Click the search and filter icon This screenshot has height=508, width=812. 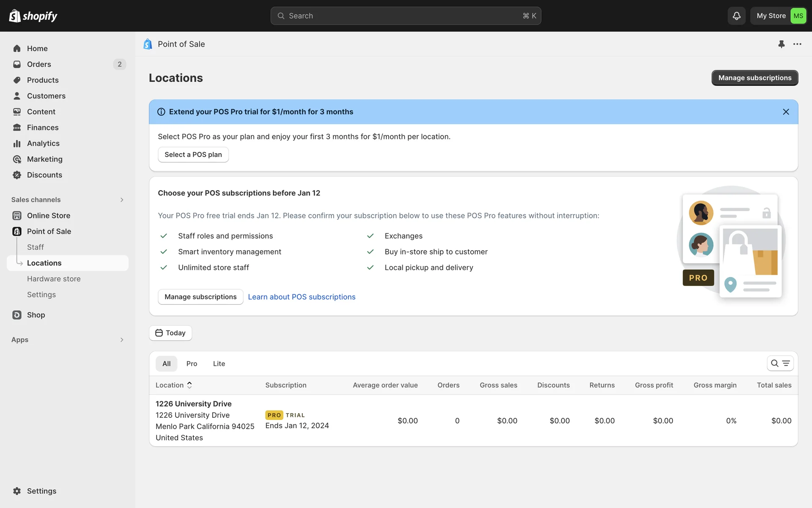pos(780,363)
